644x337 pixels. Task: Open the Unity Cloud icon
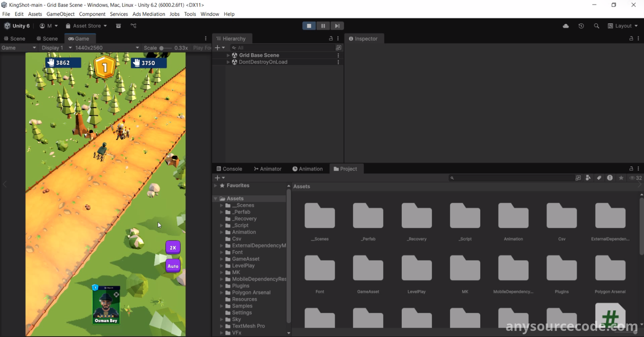point(566,26)
